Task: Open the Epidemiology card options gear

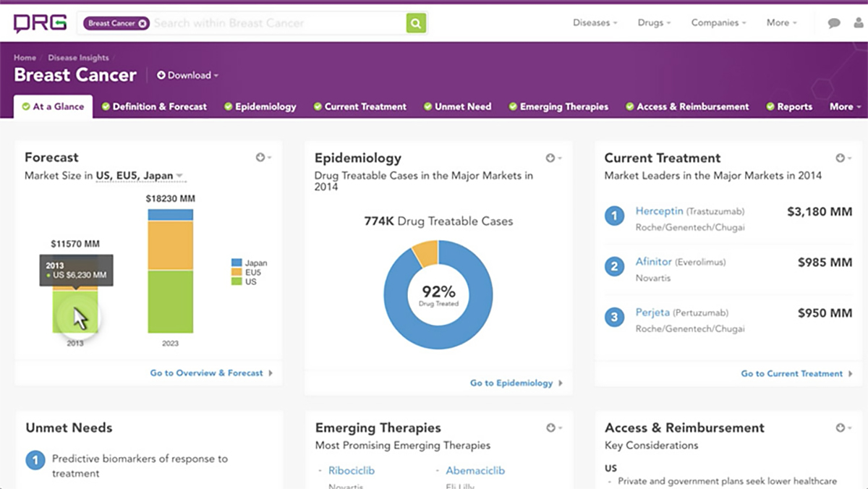Action: 553,158
